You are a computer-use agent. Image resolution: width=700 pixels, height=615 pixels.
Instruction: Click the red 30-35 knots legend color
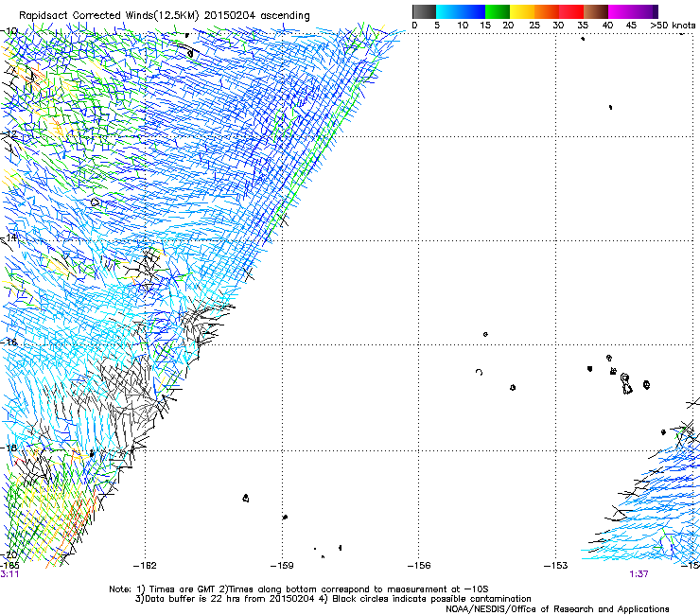[x=571, y=11]
